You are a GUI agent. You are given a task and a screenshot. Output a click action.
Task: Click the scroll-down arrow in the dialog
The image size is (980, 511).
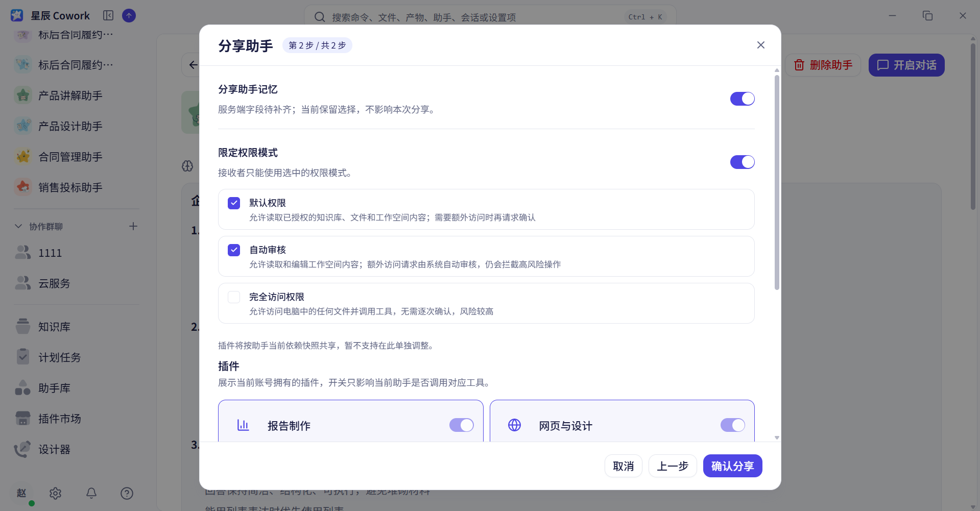[777, 437]
